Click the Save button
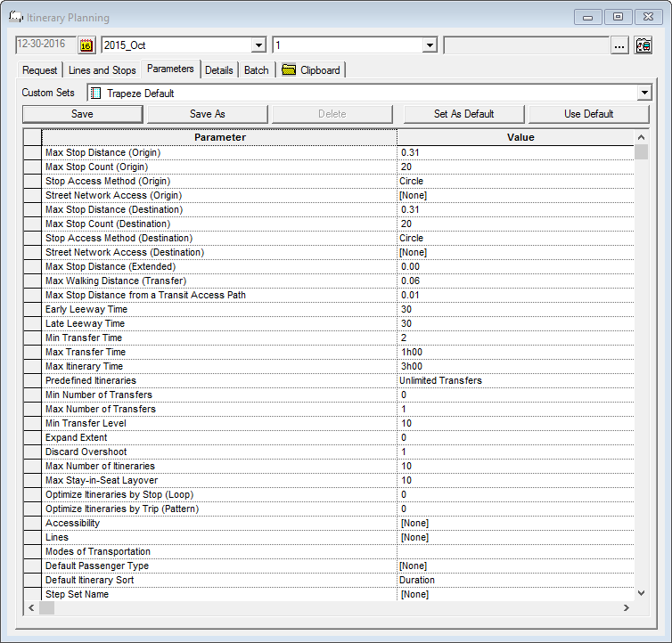This screenshot has width=672, height=643. (82, 114)
